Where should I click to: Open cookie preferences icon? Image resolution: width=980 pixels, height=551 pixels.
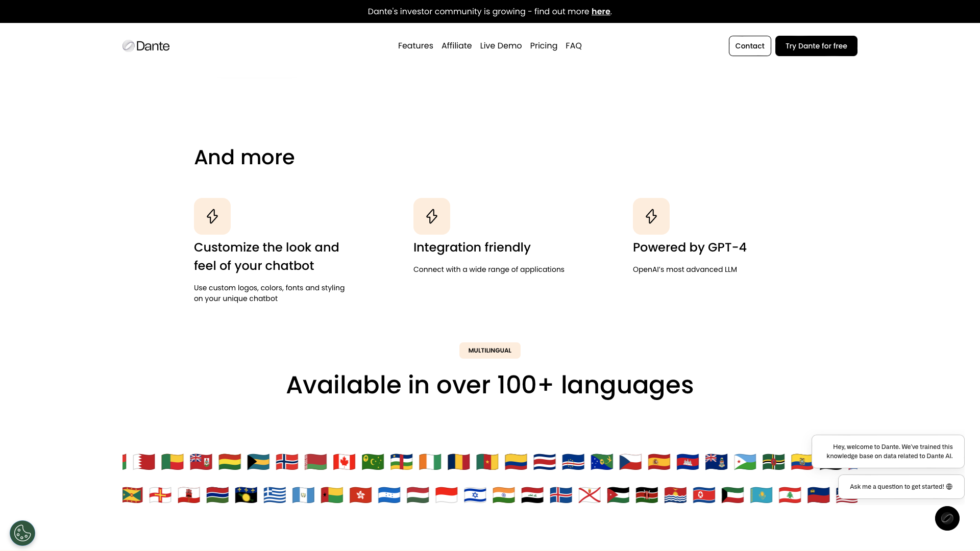(22, 533)
